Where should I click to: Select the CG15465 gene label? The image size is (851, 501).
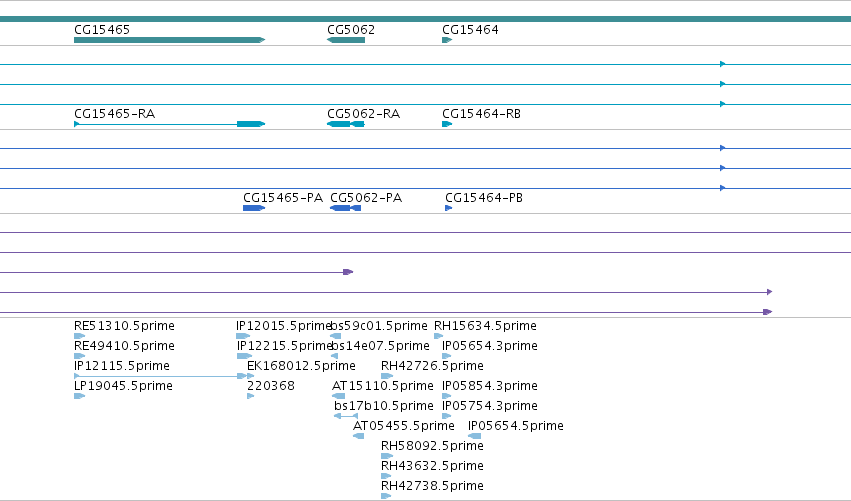point(102,30)
